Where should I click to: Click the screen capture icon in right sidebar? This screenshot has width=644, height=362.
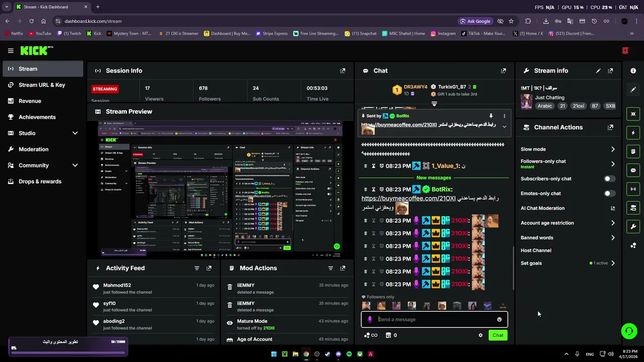click(633, 114)
